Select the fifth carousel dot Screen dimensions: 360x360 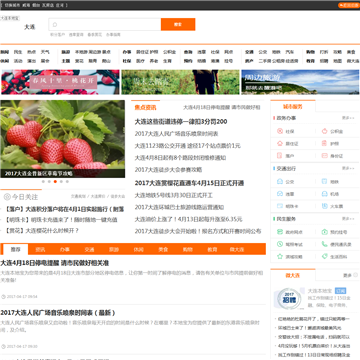(67, 182)
